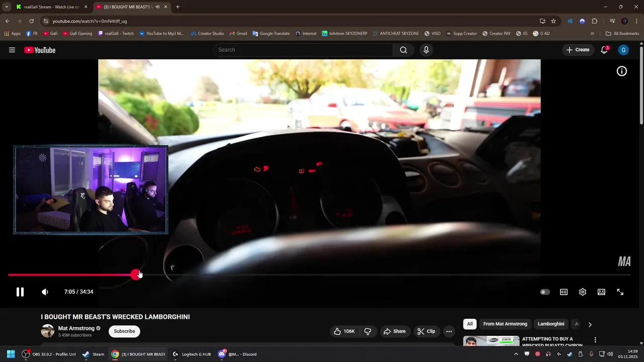Viewport: 644px width, 362px height.
Task: Open realGafi - Twitch bookmark
Action: (x=116, y=34)
